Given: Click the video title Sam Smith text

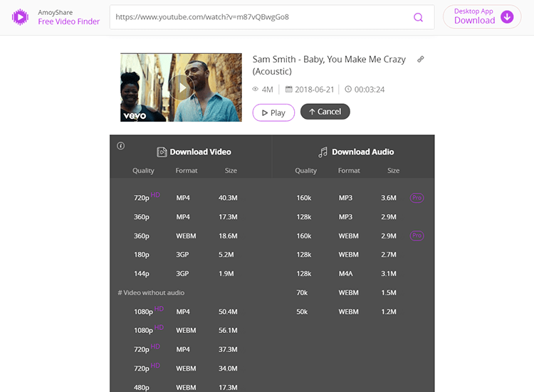Looking at the screenshot, I should point(329,65).
